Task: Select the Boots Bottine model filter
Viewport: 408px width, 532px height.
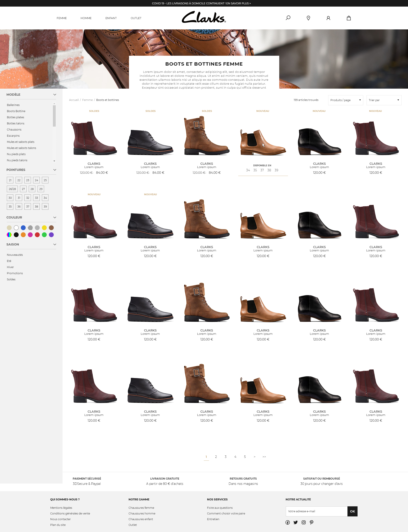Action: tap(16, 111)
